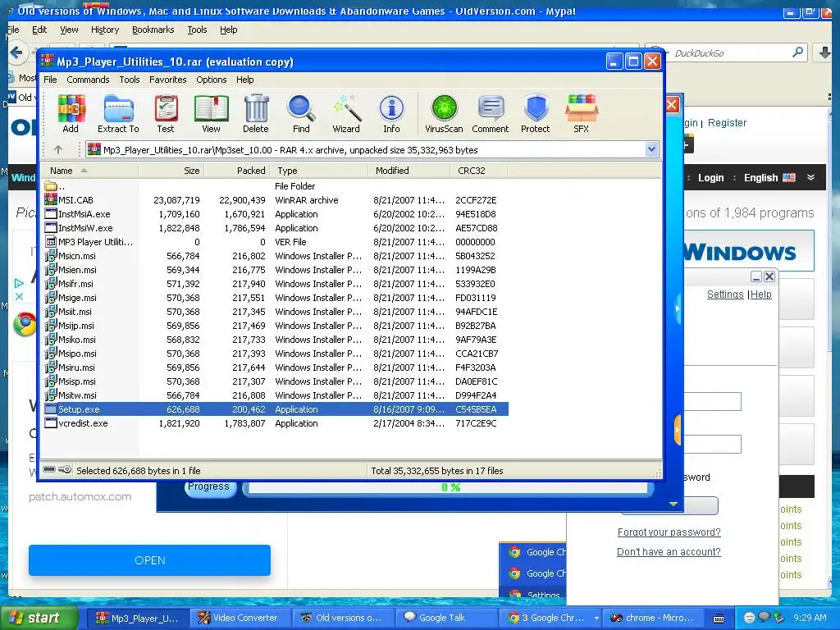The image size is (840, 630).
Task: Expand the language chevron next to English
Action: pos(811,177)
